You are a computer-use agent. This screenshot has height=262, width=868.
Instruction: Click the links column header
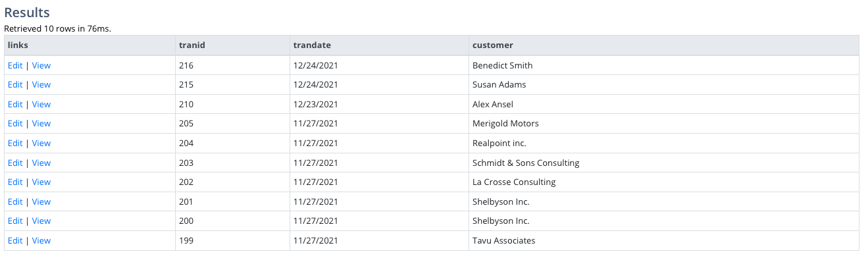(89, 45)
